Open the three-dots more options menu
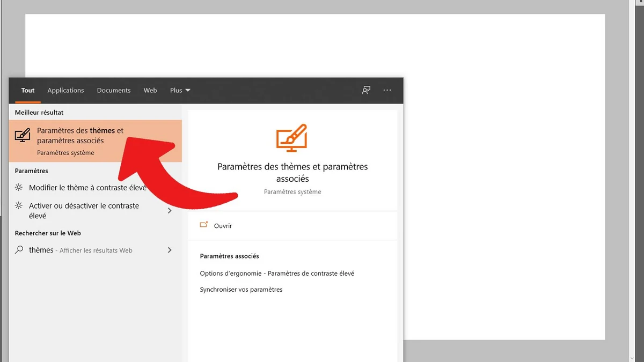The width and height of the screenshot is (644, 362). (x=387, y=90)
